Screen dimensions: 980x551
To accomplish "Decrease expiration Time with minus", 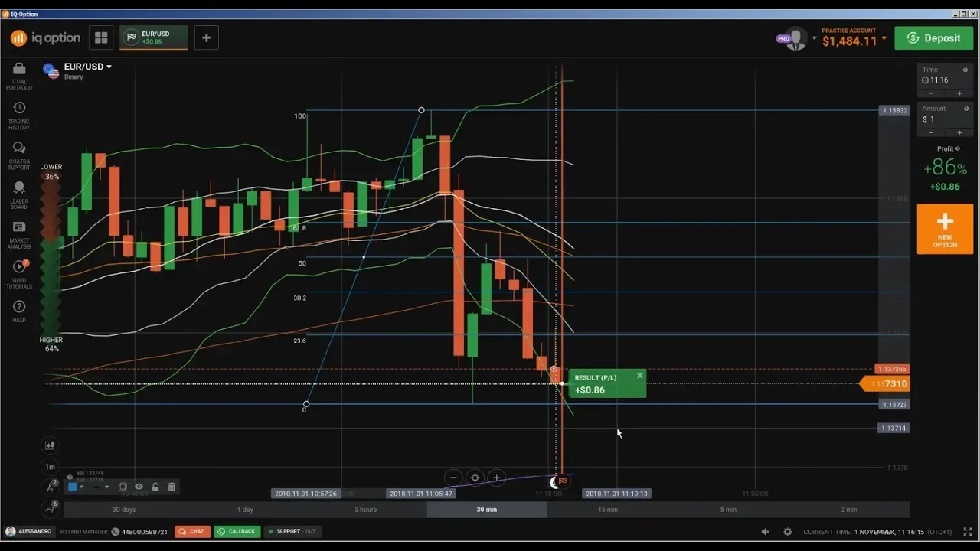I will pos(931,93).
